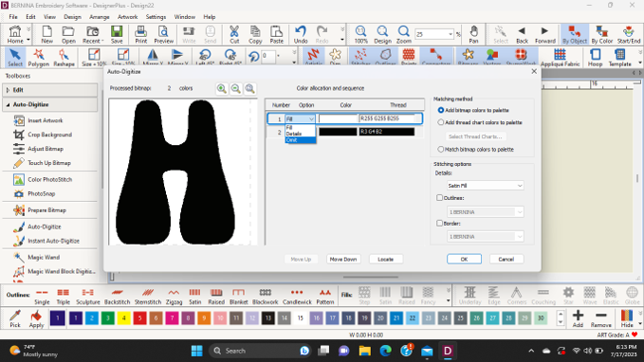Screen dimensions: 644x362
Task: Toggle By Color view button
Action: pyautogui.click(x=601, y=34)
